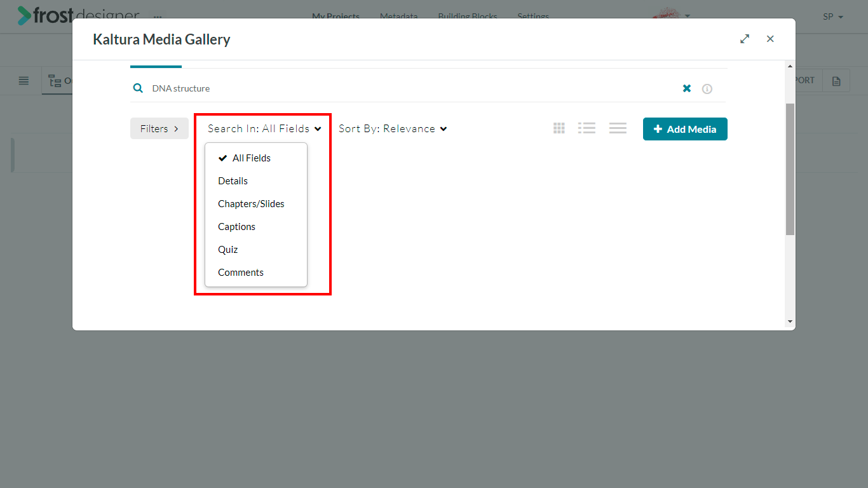Open the Sort By: Relevance dropdown
This screenshot has width=868, height=488.
[x=393, y=128]
